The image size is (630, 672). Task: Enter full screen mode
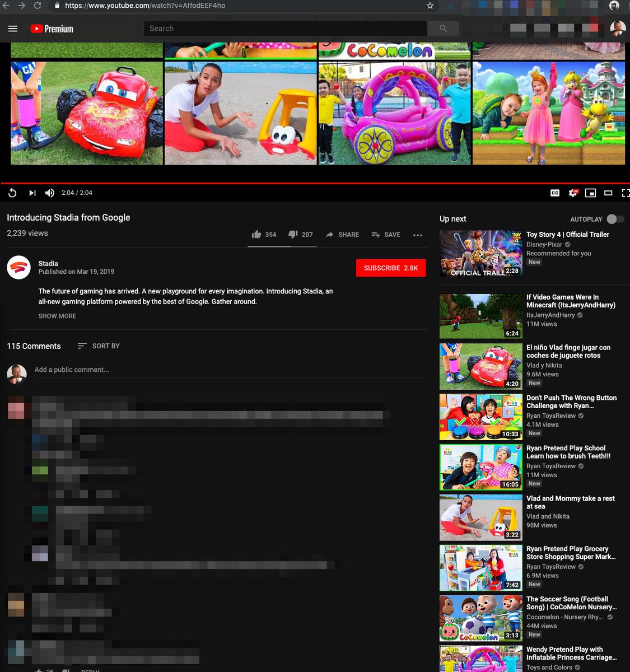626,193
